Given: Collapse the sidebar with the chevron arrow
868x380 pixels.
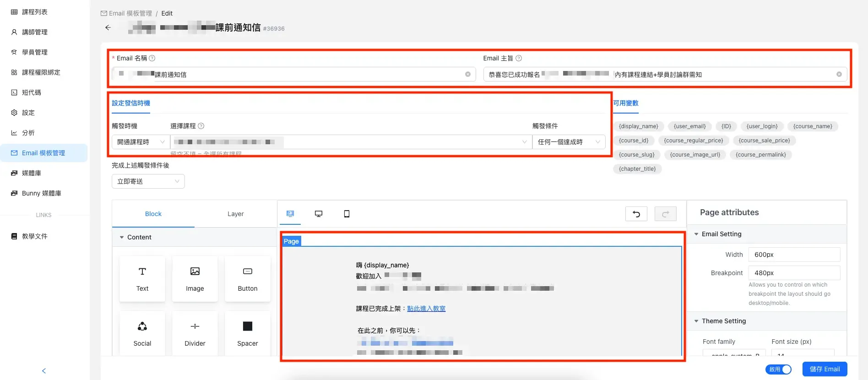Looking at the screenshot, I should pyautogui.click(x=44, y=371).
